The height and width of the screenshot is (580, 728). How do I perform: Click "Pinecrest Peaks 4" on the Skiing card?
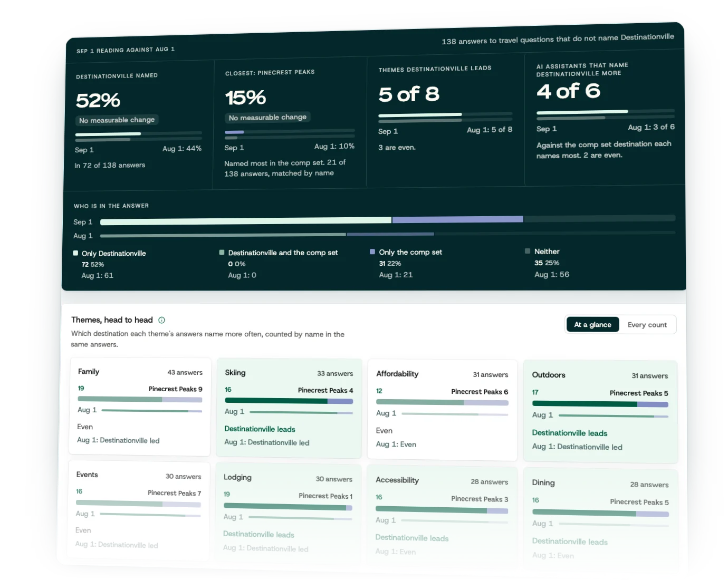[325, 390]
